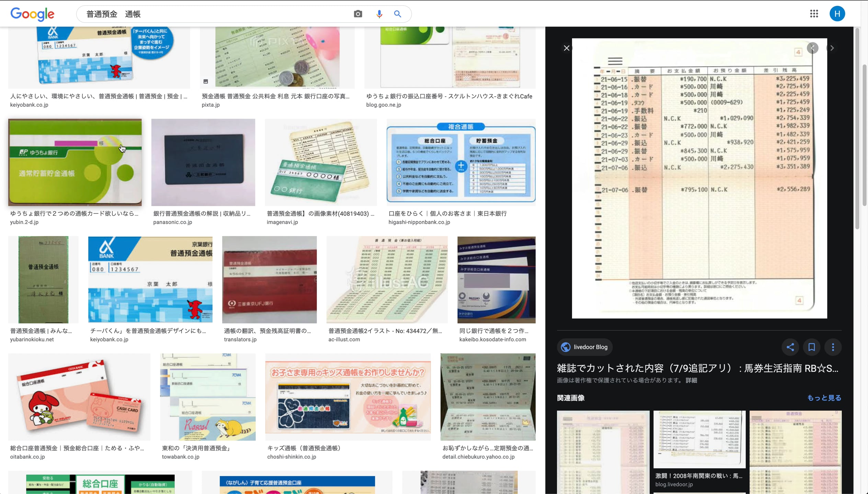The image size is (868, 494).
Task: Open the share icon in preview panel
Action: coord(790,347)
